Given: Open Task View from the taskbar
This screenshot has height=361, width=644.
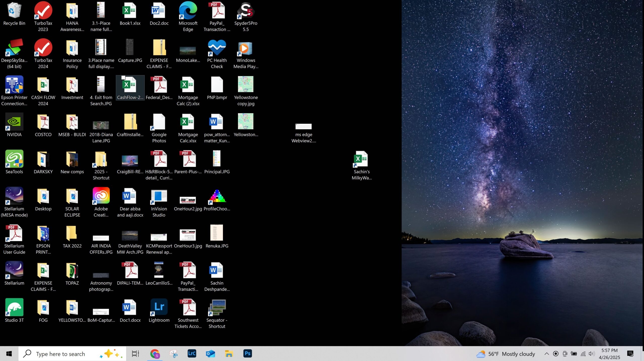Looking at the screenshot, I should click(x=136, y=354).
